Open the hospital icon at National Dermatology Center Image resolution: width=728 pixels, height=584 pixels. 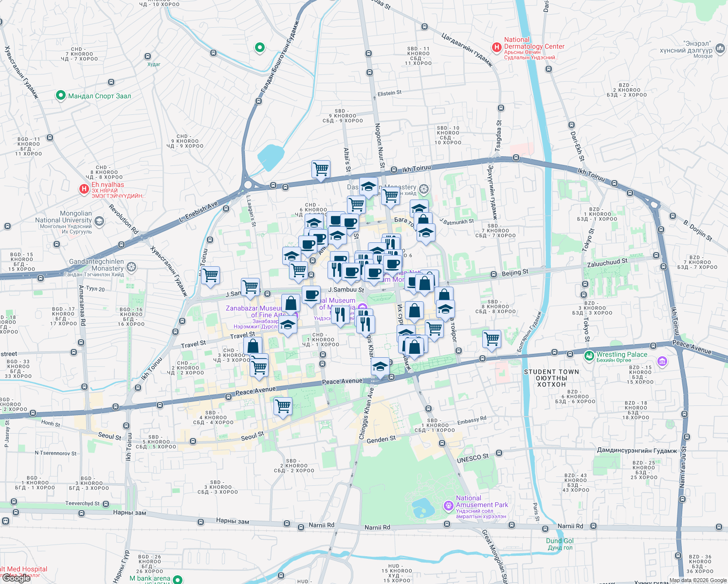pos(496,46)
